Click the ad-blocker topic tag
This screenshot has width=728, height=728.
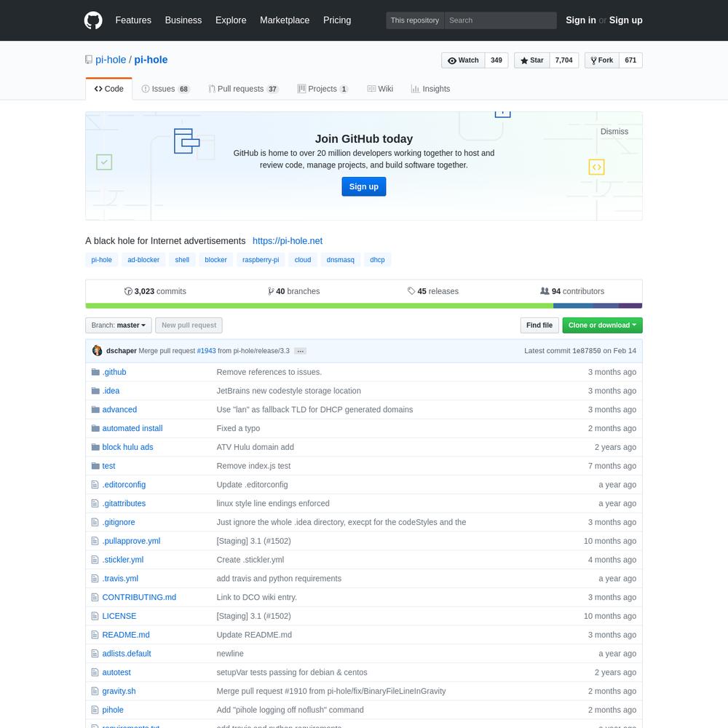(143, 260)
